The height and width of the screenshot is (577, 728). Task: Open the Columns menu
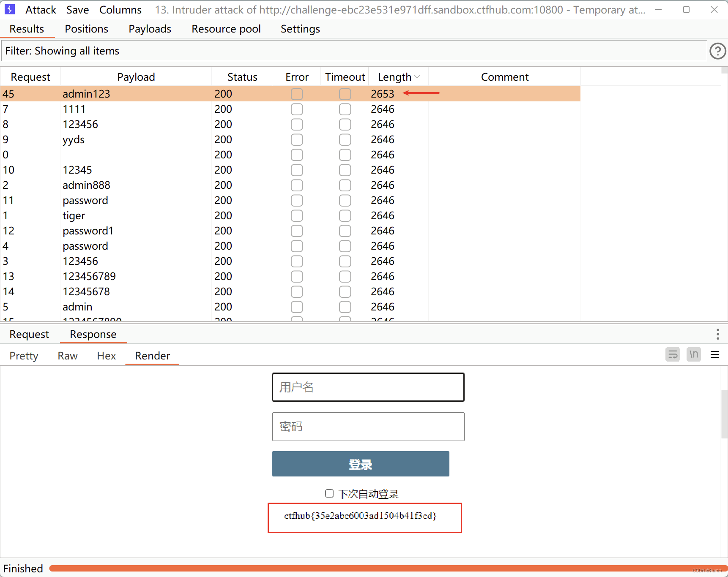click(120, 10)
